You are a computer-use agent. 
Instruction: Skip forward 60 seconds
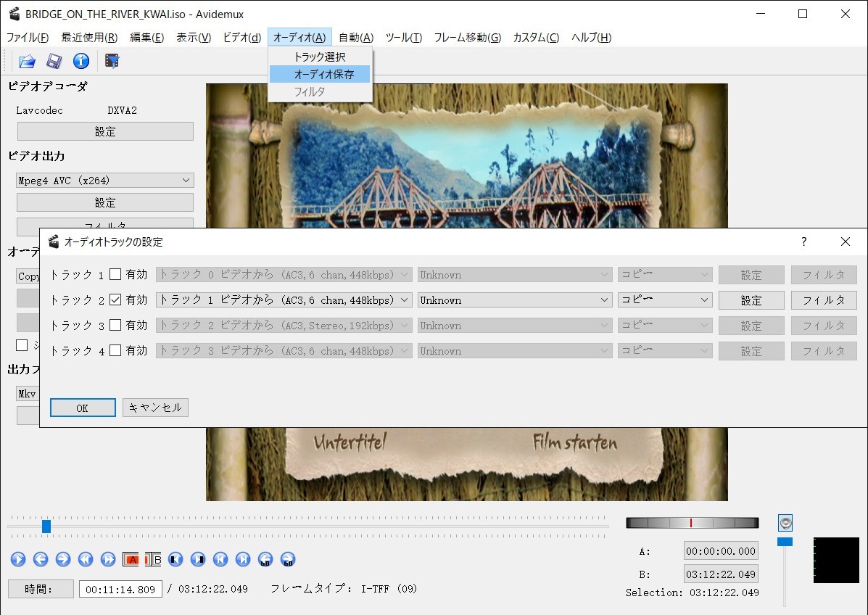pos(288,559)
